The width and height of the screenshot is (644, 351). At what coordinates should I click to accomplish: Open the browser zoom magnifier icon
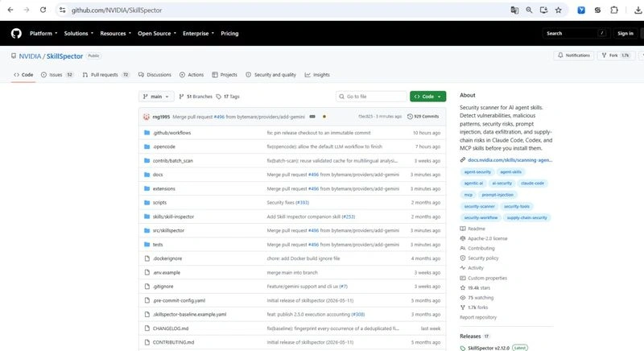coord(529,10)
